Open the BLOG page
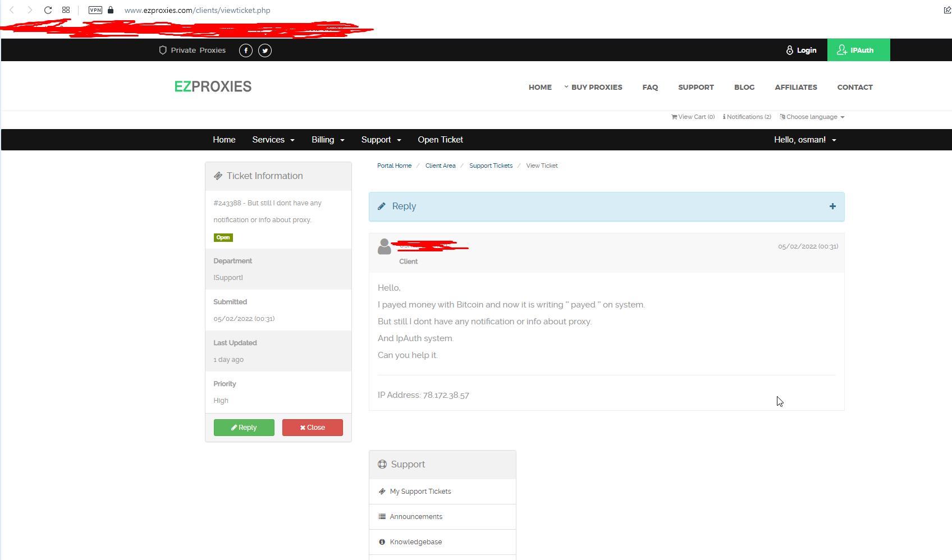 [744, 87]
